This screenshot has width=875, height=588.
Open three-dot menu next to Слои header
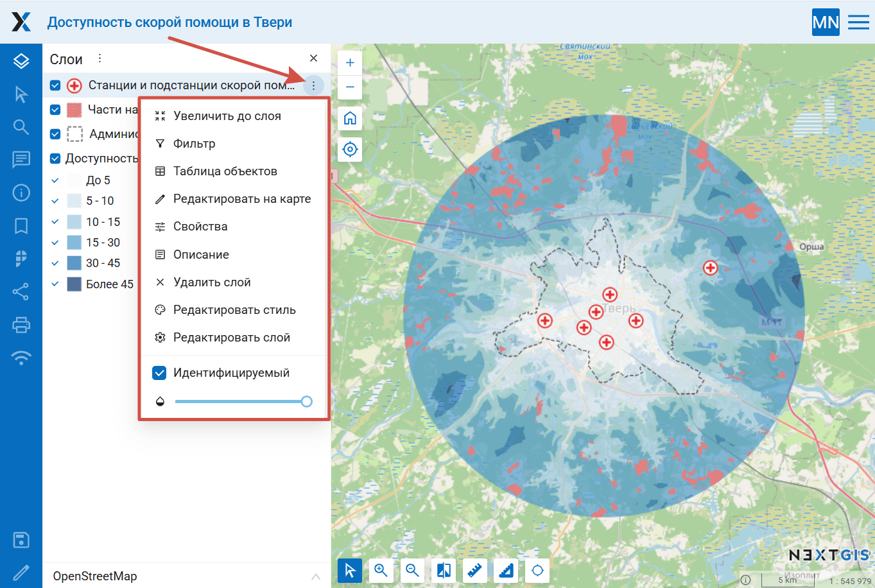point(100,58)
